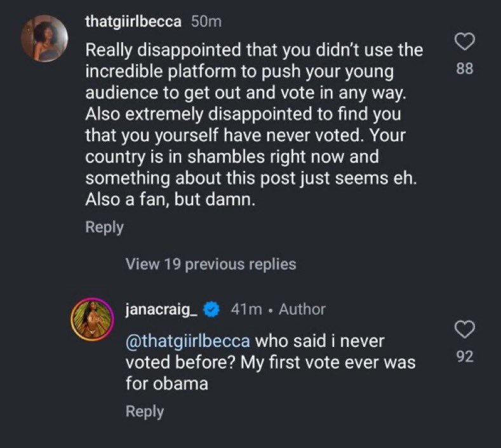This screenshot has width=501, height=448.
Task: Tap the heart on janacraig_'s reply
Action: pyautogui.click(x=465, y=329)
